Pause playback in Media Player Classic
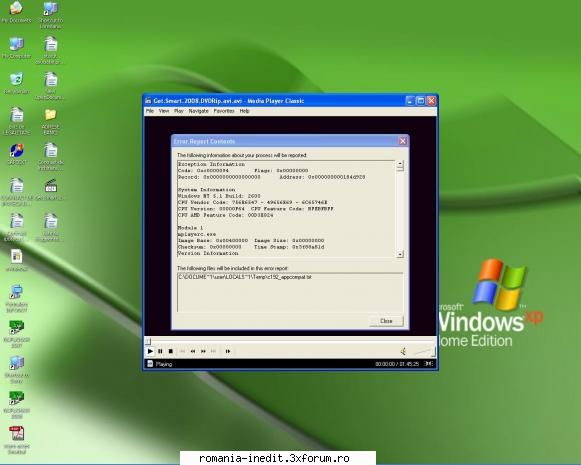Screen dimensions: 581x465 pos(160,351)
